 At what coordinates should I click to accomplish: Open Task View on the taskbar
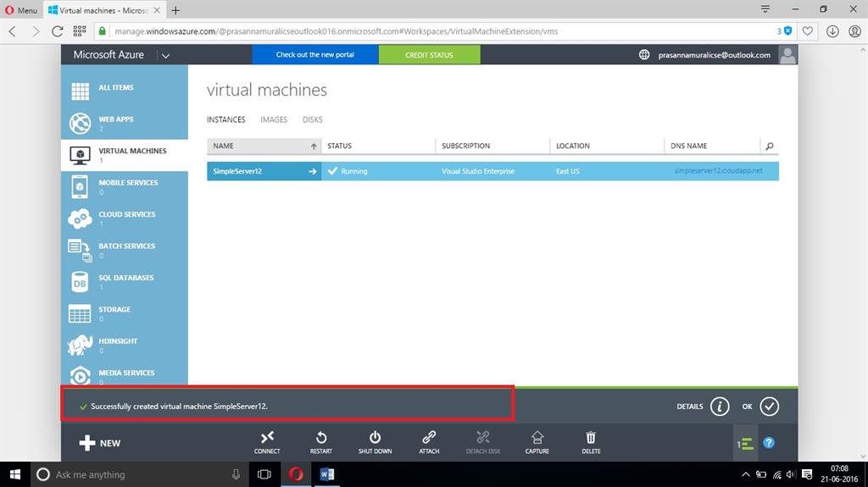pos(264,475)
